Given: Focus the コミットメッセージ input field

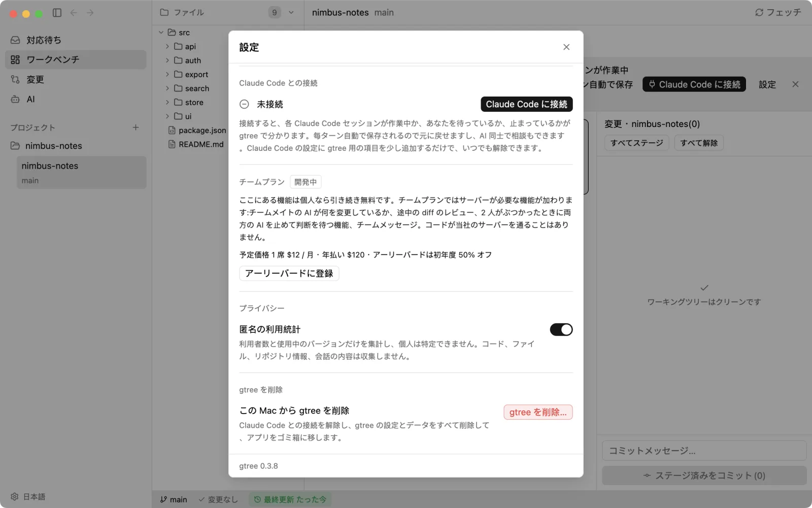Looking at the screenshot, I should click(704, 451).
